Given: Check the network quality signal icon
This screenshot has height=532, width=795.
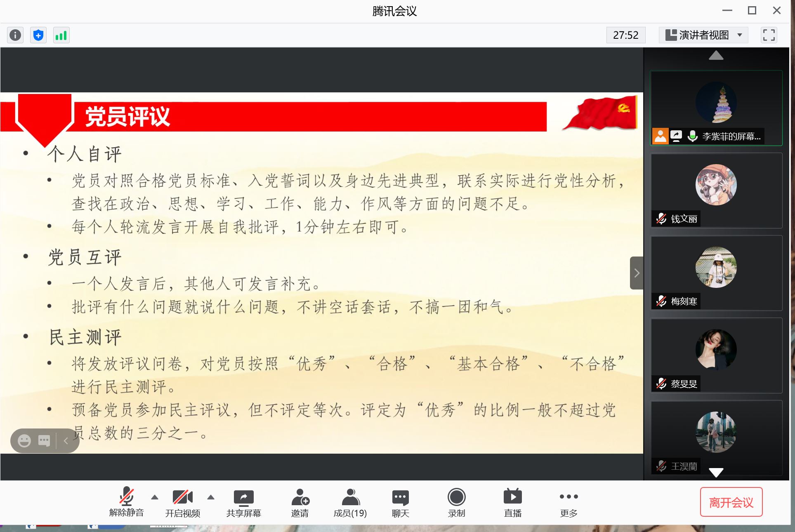Looking at the screenshot, I should pos(61,35).
